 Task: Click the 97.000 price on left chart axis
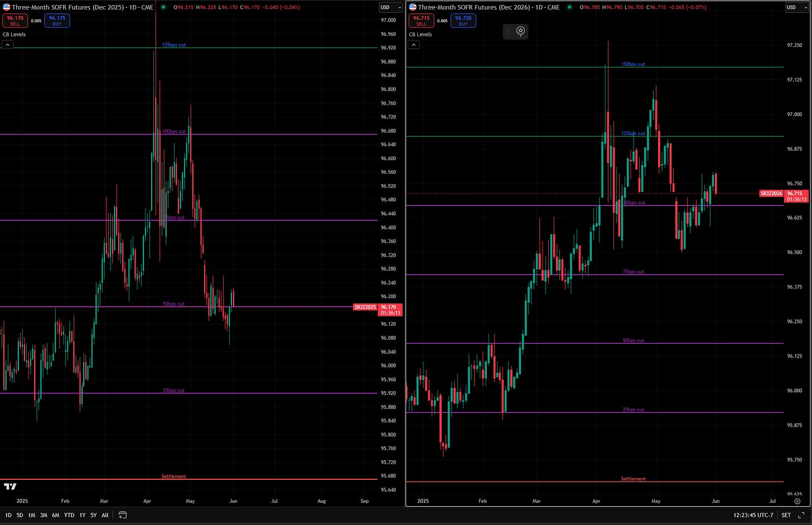coord(389,20)
